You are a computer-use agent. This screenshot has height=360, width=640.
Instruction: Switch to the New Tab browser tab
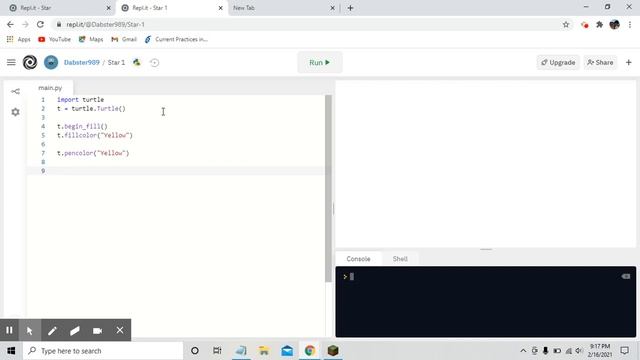tap(282, 8)
